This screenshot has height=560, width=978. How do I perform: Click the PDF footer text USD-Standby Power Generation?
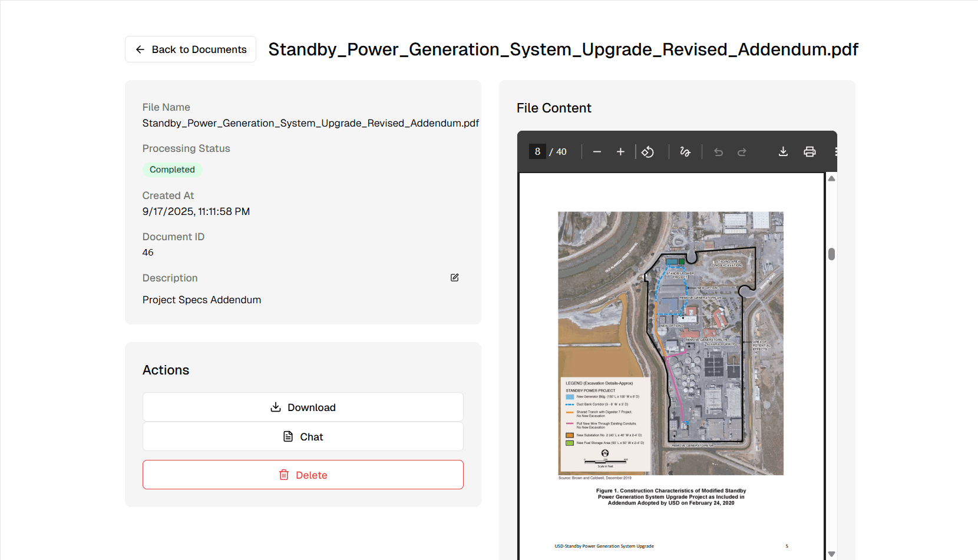click(x=604, y=546)
